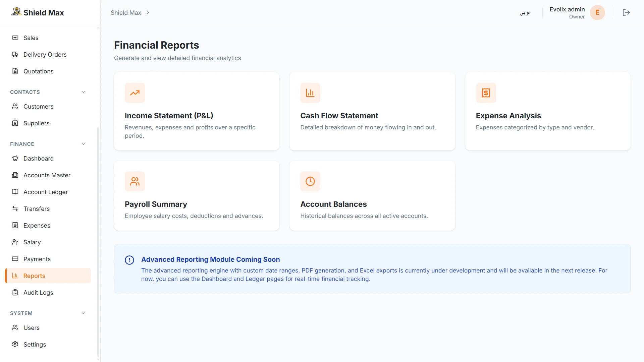The height and width of the screenshot is (362, 644).
Task: Click the Expenses receipt icon in sidebar
Action: coord(15,225)
